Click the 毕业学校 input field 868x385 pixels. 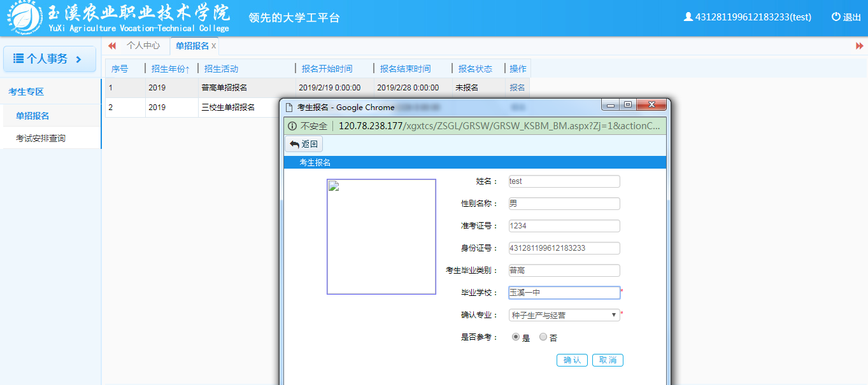tap(564, 293)
